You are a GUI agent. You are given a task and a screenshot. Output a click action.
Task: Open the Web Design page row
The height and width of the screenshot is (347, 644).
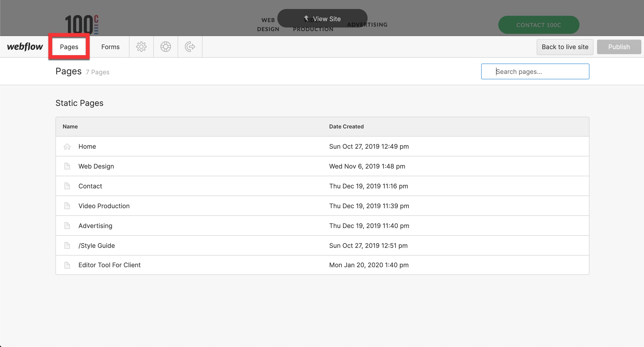point(322,166)
